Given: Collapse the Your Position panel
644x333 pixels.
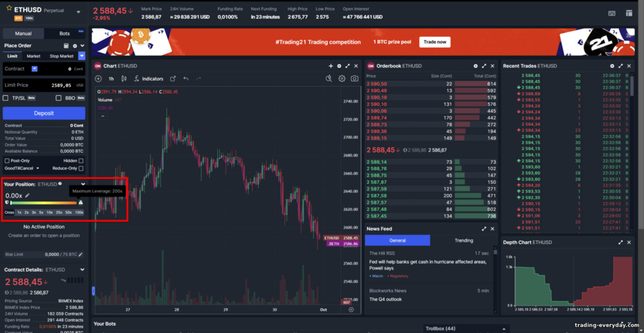Looking at the screenshot, I should [83, 184].
